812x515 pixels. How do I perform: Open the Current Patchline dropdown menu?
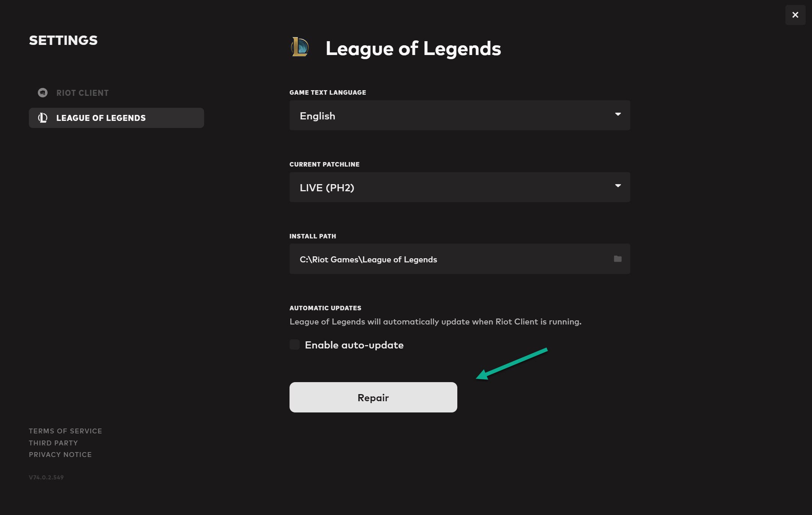click(459, 187)
